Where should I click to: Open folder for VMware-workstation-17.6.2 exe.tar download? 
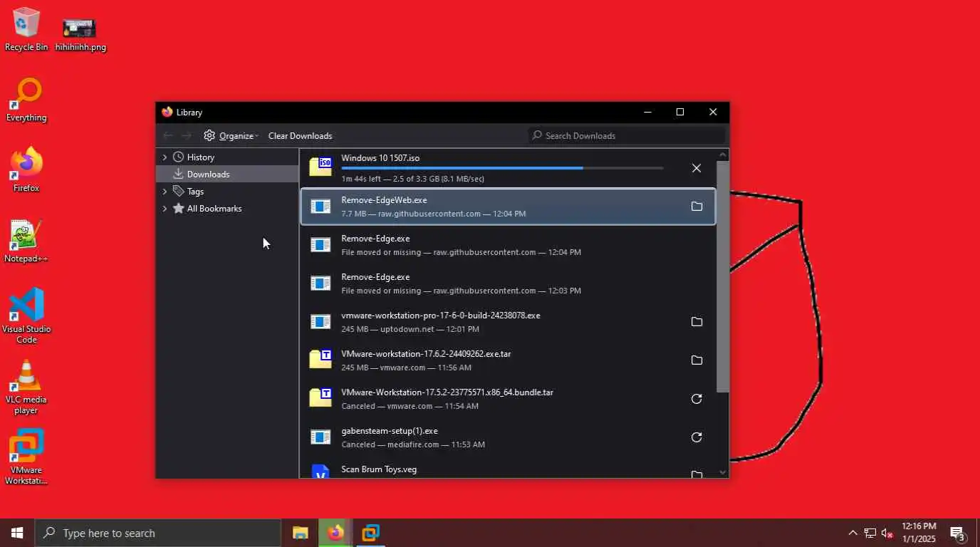[697, 360]
